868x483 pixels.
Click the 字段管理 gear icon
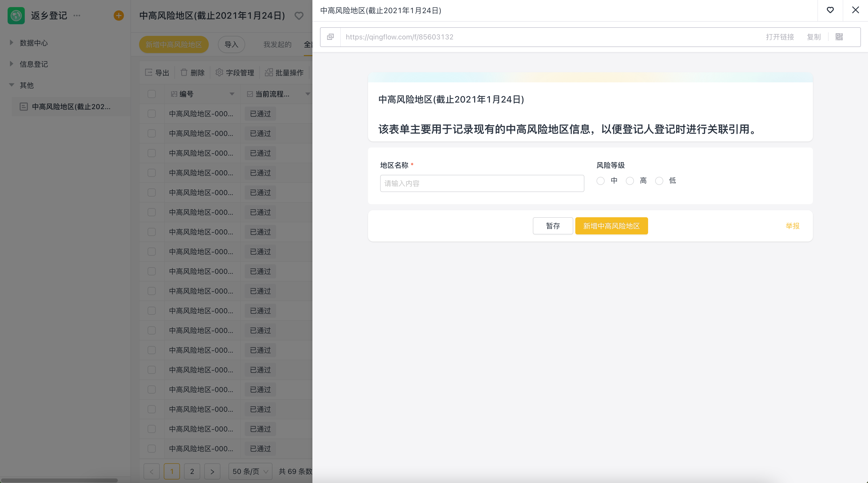coord(219,73)
